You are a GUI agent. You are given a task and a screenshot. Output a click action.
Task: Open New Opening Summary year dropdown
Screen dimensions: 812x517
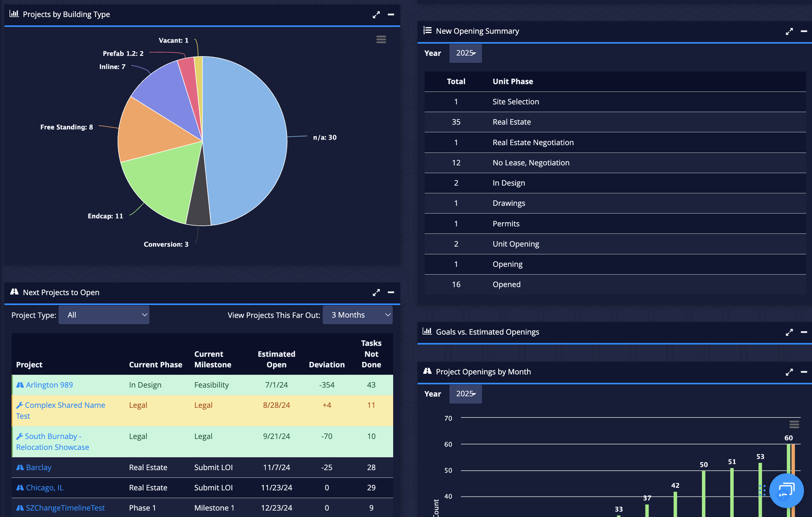coord(465,53)
